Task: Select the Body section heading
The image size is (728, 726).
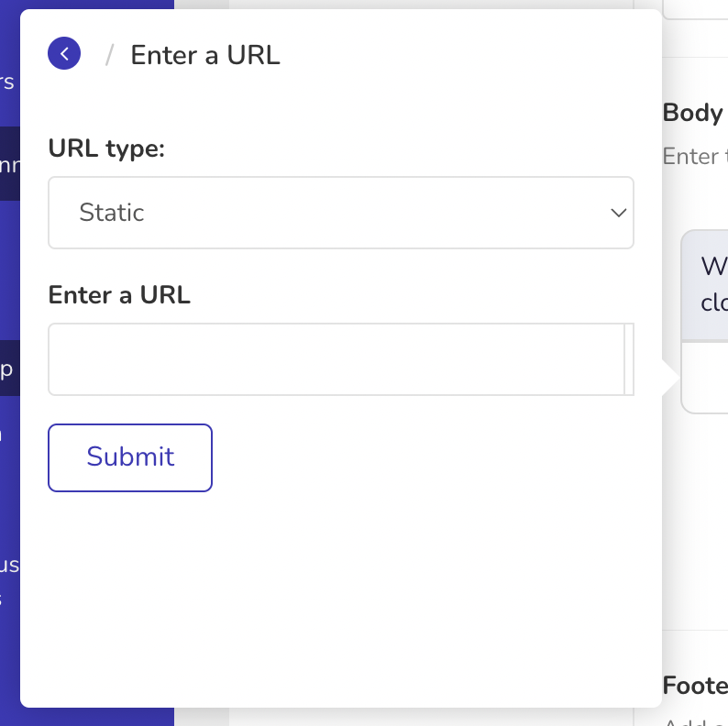Action: (x=695, y=113)
